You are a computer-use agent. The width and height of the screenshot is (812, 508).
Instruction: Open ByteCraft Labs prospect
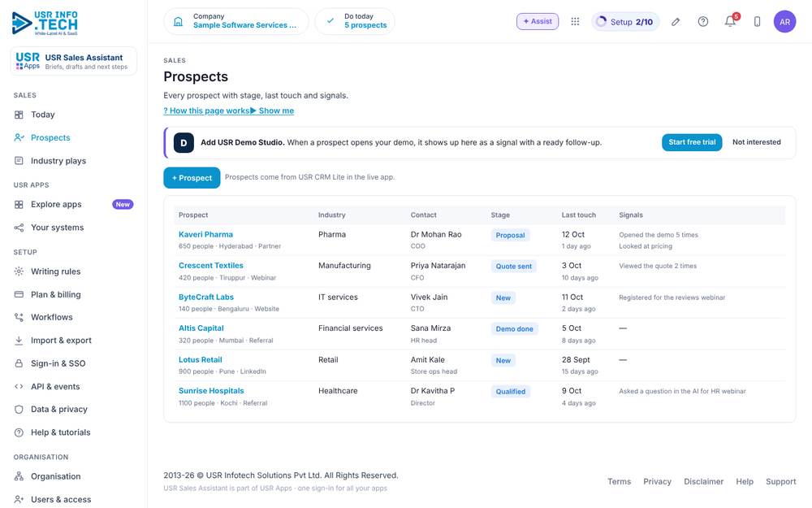pos(206,297)
